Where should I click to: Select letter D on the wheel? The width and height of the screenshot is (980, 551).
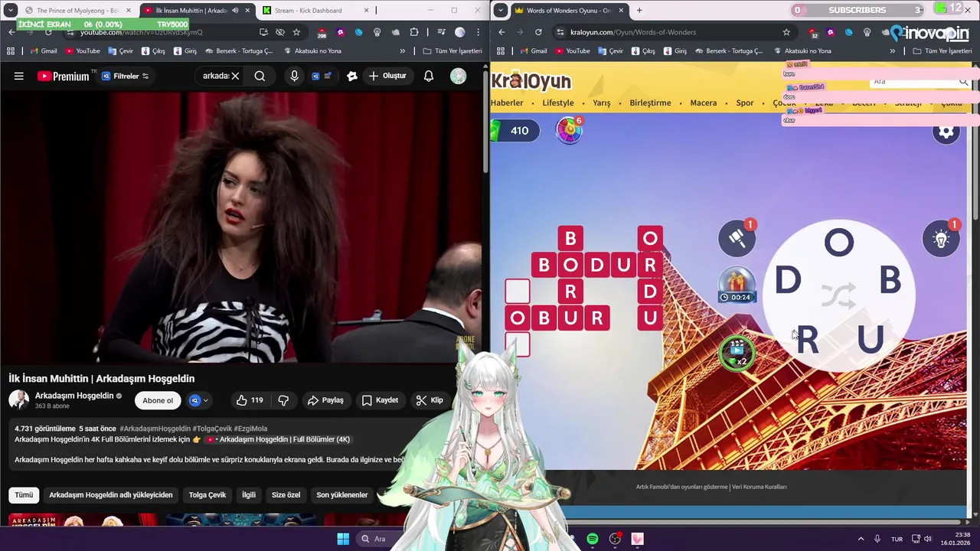pos(787,281)
